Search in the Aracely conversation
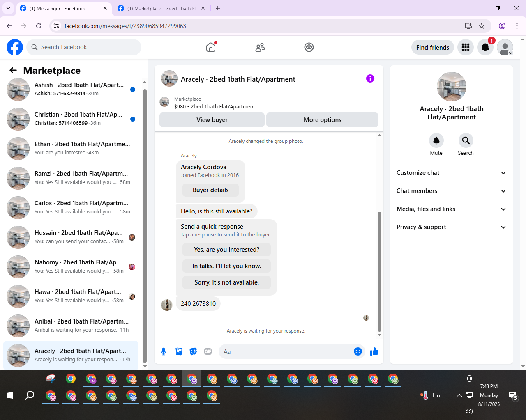Viewport: 526px width, 420px height. tap(466, 140)
